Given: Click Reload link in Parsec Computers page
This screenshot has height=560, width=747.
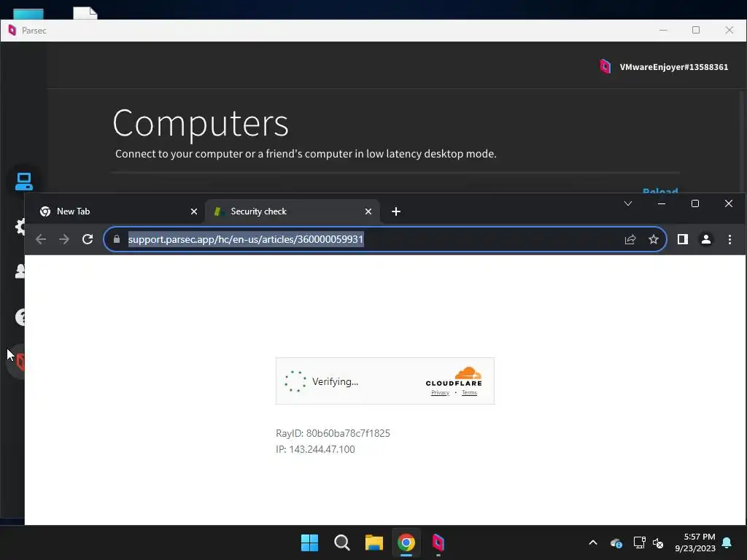Looking at the screenshot, I should point(660,190).
